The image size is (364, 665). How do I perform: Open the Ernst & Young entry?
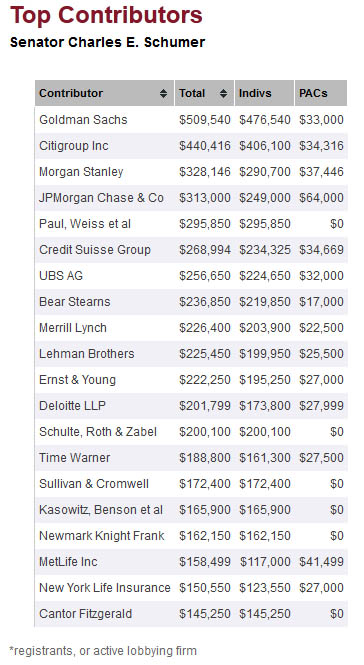[77, 380]
